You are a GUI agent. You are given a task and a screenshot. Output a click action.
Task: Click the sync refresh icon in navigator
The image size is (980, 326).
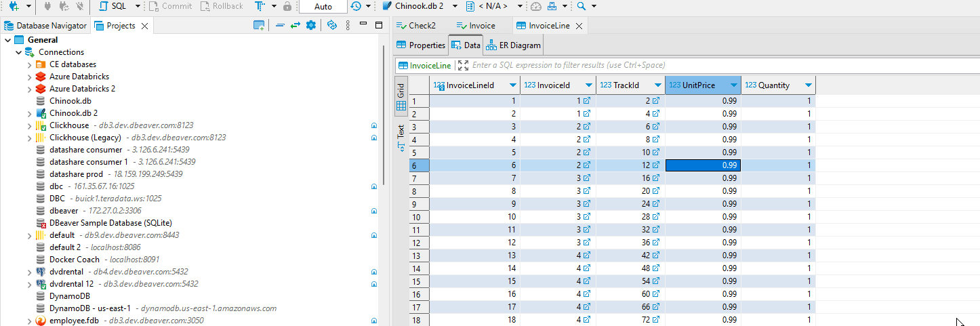tap(331, 25)
